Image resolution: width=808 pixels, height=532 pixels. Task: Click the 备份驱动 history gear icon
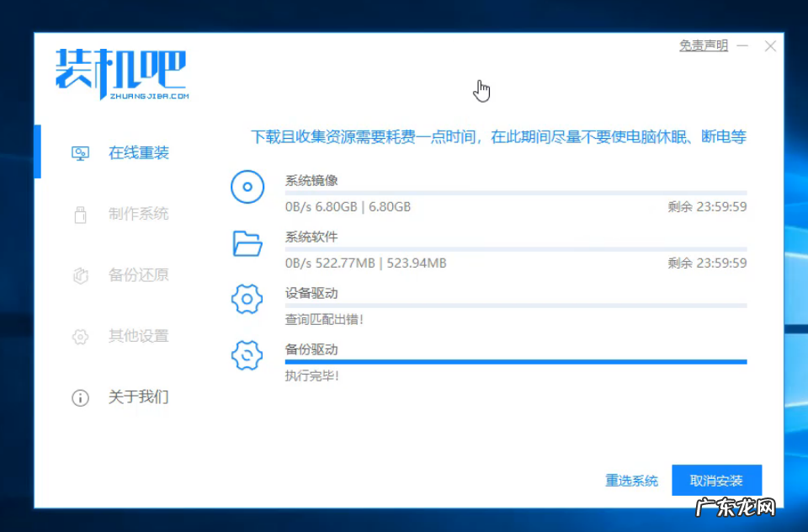pyautogui.click(x=246, y=355)
